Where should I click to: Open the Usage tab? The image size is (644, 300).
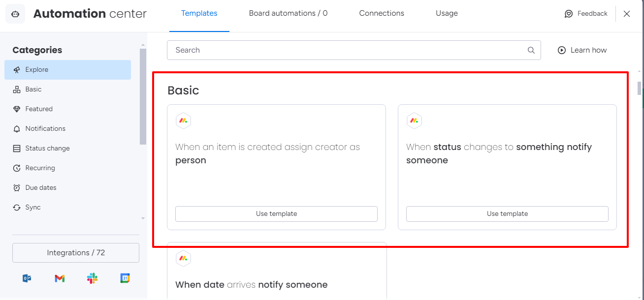[447, 14]
